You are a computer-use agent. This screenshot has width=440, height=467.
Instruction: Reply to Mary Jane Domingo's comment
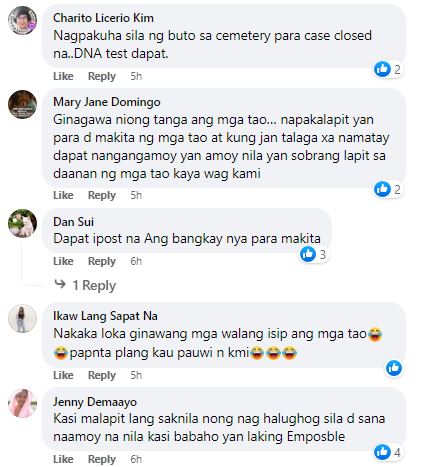pos(102,195)
